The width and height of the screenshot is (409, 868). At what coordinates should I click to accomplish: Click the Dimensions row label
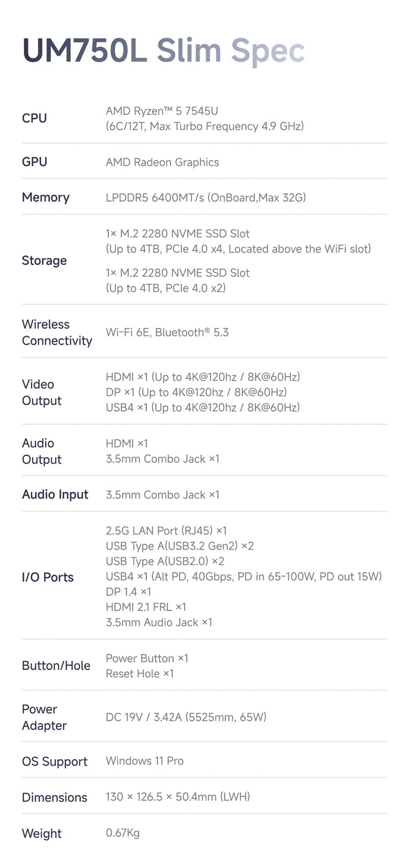[x=54, y=797]
